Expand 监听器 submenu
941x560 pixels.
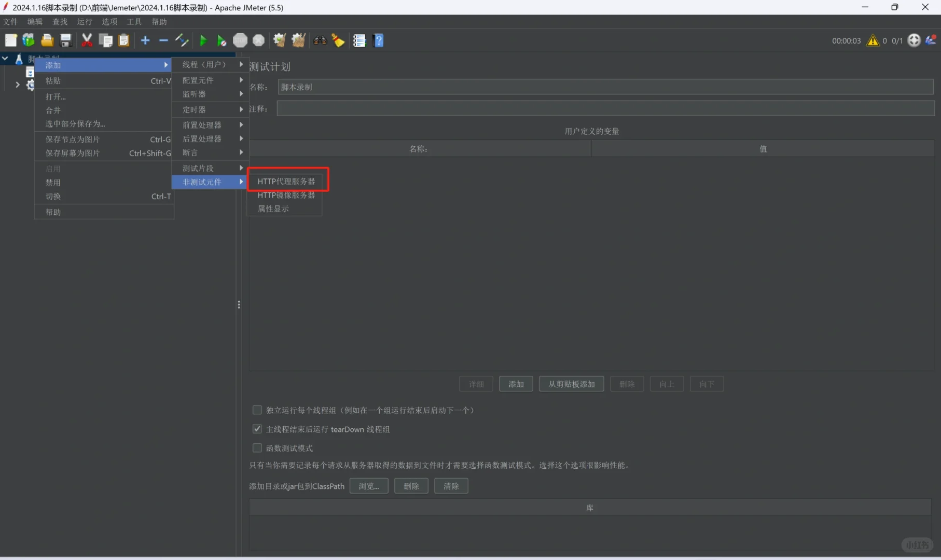(210, 94)
